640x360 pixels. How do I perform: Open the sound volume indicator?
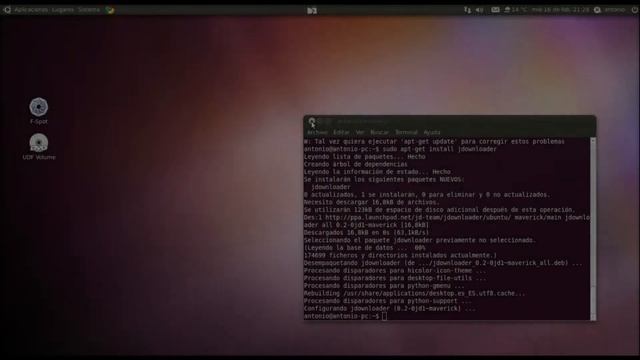click(480, 10)
